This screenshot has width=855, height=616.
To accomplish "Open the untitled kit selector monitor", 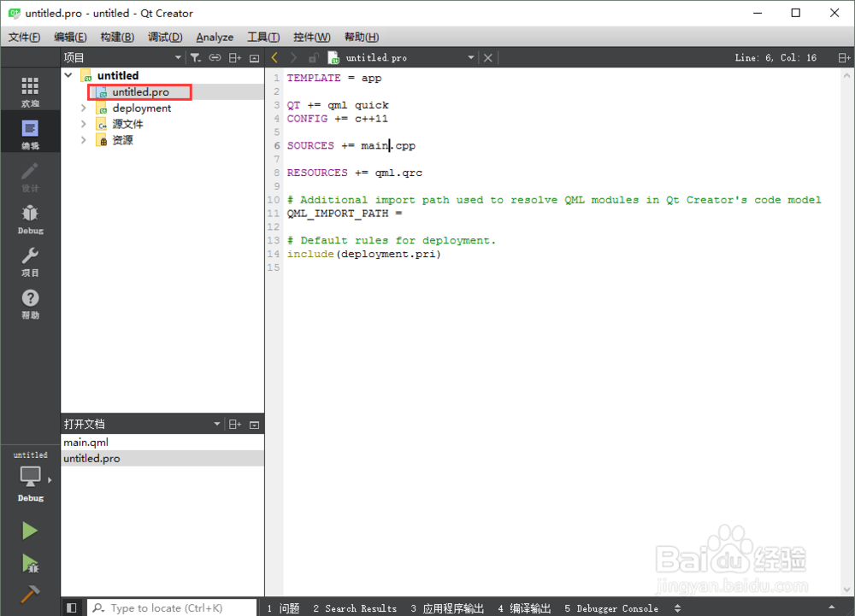I will click(x=30, y=477).
